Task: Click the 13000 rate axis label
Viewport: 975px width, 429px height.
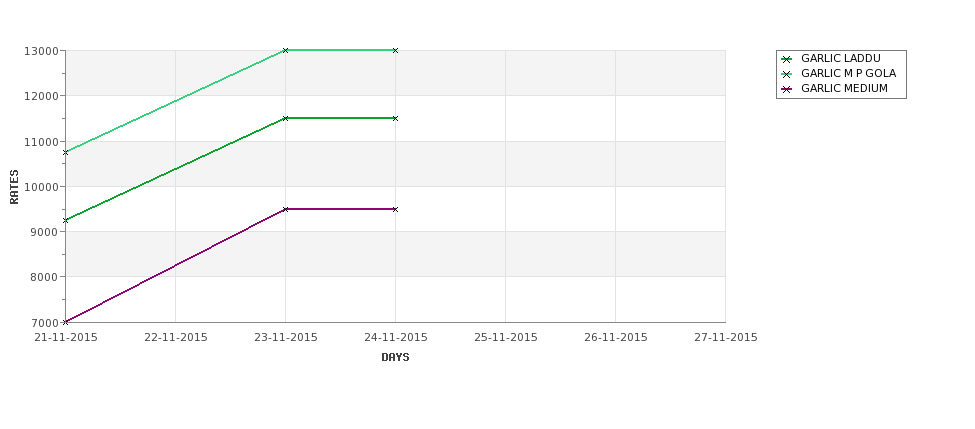Action: (41, 51)
